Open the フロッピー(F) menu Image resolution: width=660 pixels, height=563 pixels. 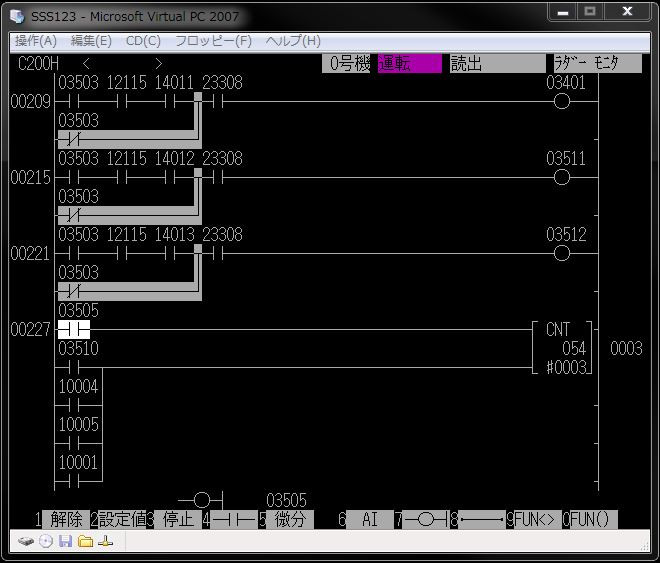click(213, 41)
